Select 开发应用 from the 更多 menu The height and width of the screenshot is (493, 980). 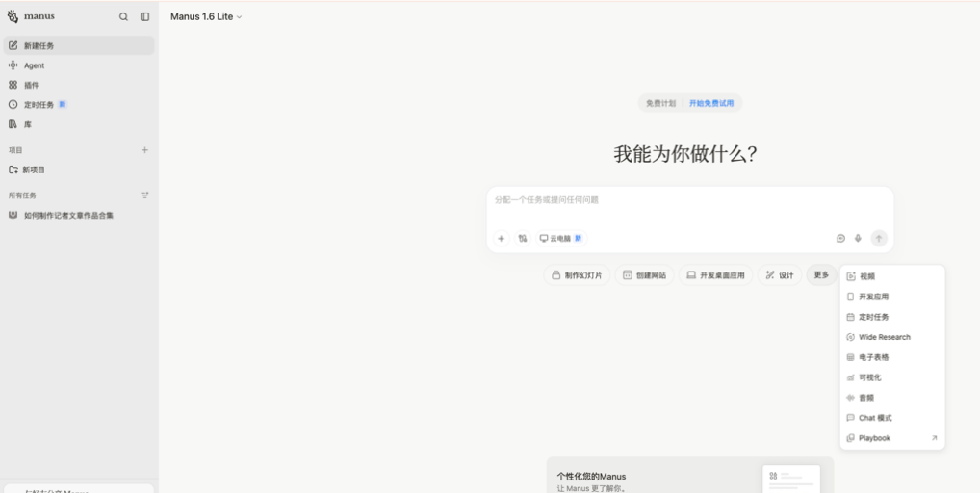[892, 297]
